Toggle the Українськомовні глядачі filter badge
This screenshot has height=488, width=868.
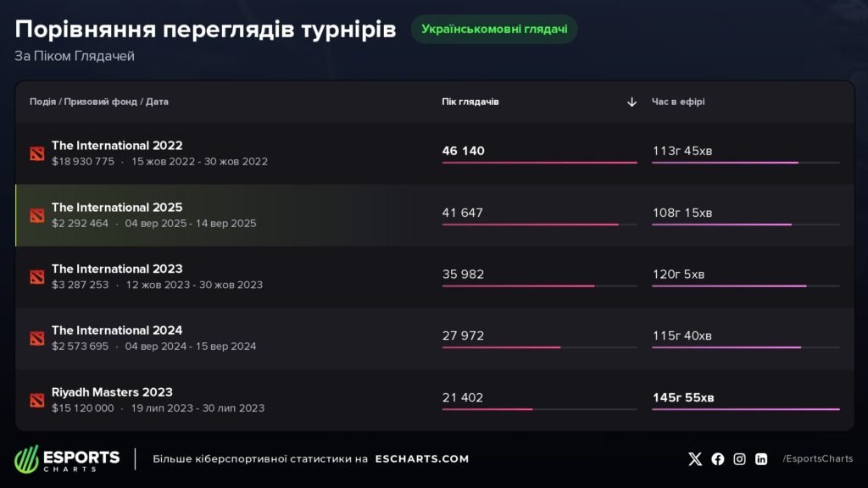pos(494,29)
